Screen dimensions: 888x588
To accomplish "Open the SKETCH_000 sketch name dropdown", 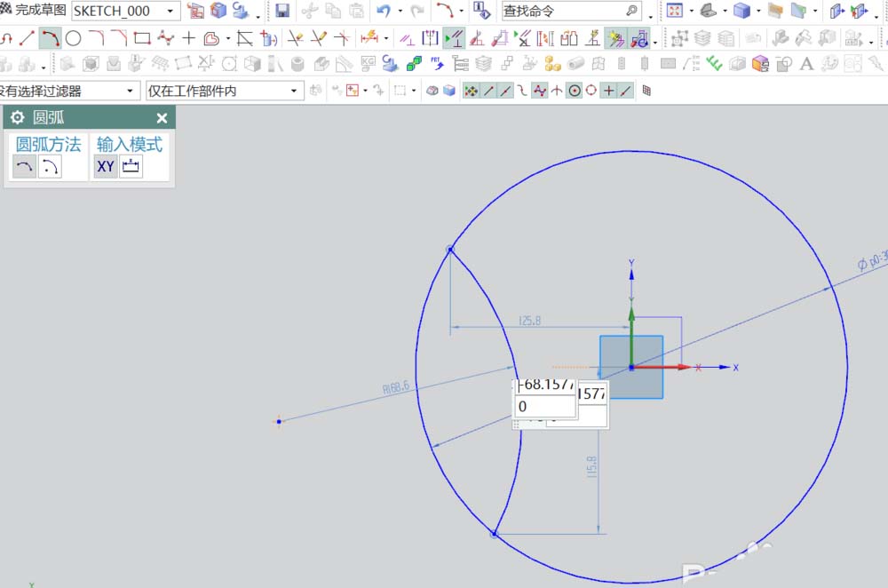I will (x=170, y=11).
